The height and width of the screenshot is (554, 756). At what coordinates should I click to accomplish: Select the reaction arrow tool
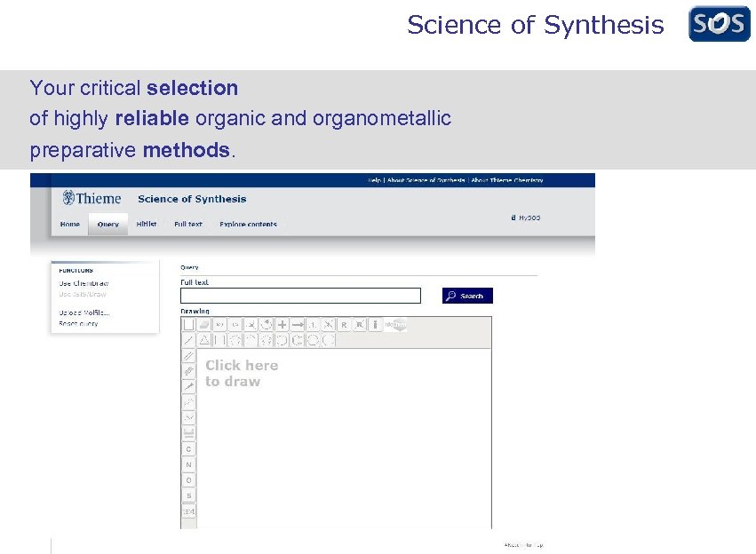click(x=298, y=325)
